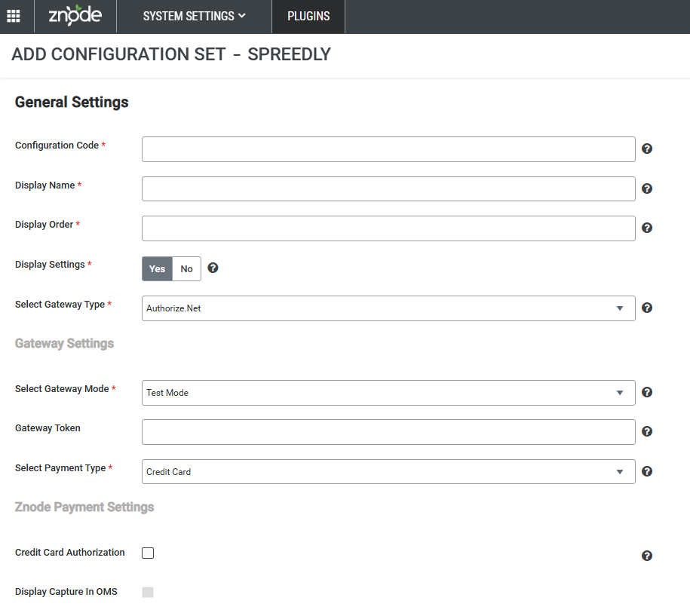Click the Display Name input field
The image size is (690, 616).
(388, 188)
